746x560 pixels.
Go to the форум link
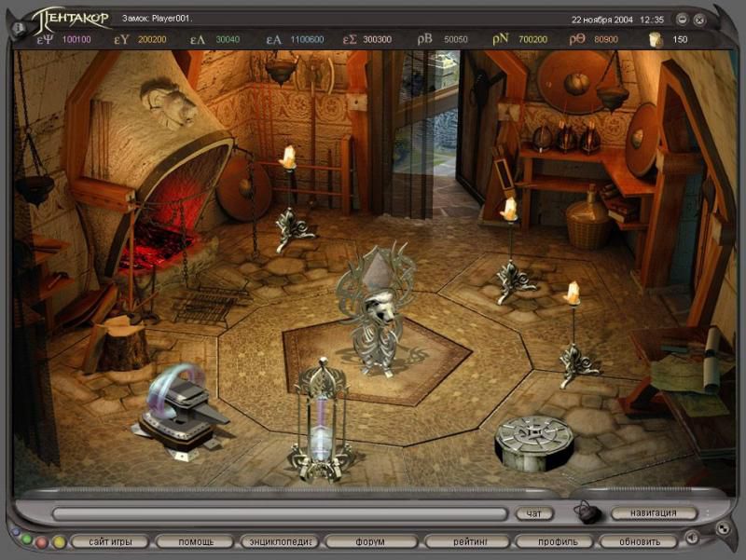pyautogui.click(x=370, y=541)
